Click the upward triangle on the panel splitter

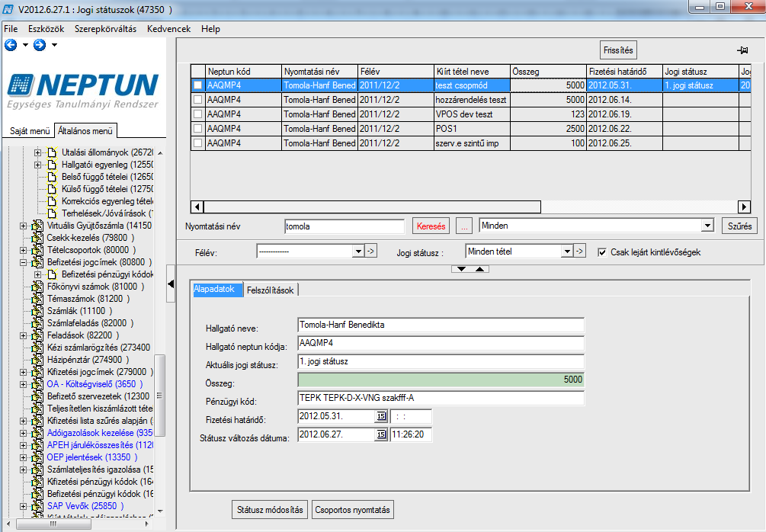479,269
